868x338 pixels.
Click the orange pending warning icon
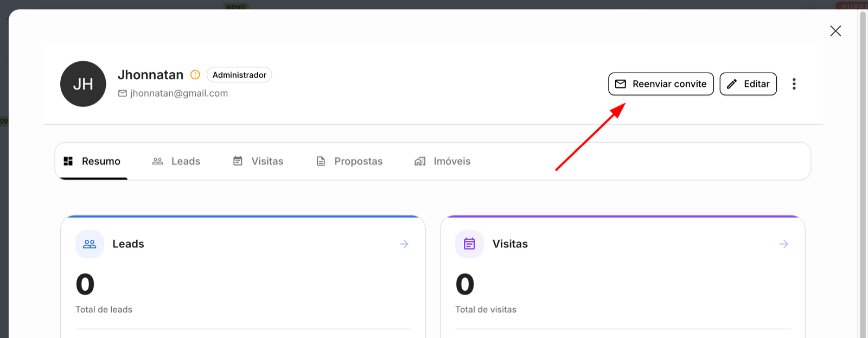pyautogui.click(x=195, y=75)
